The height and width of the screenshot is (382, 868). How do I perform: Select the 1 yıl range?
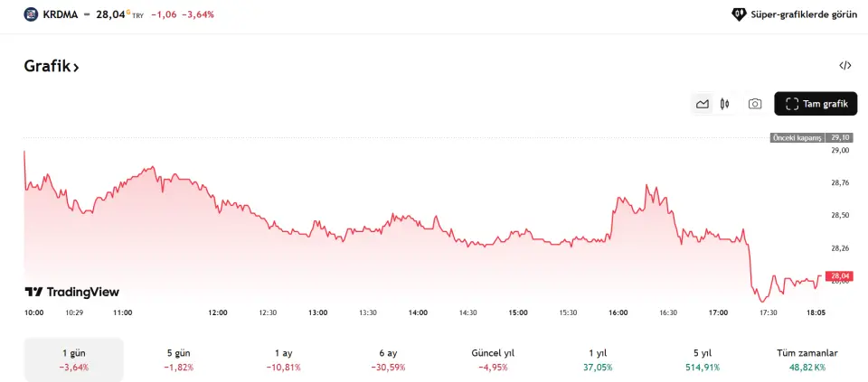coord(598,359)
